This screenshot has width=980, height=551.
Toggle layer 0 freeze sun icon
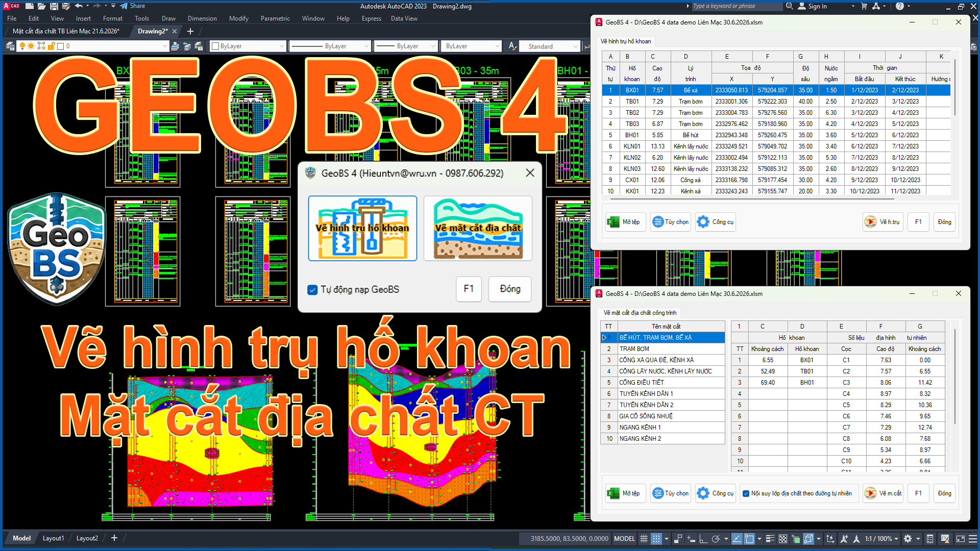coord(32,46)
